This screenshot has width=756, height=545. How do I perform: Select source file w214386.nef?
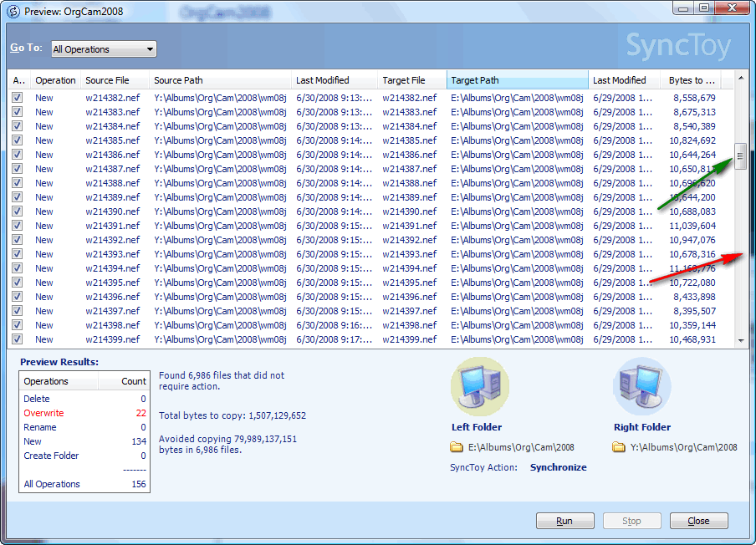(x=113, y=155)
